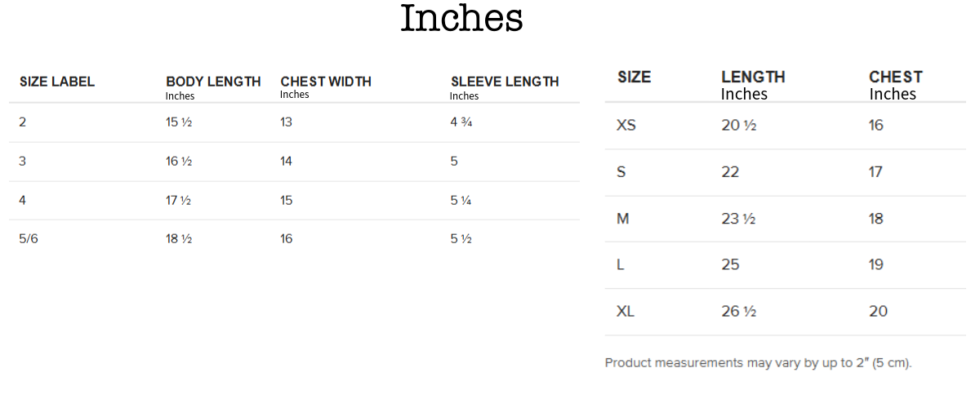Click the chest value 17 for S
This screenshot has height=408, width=980.
coord(876,172)
